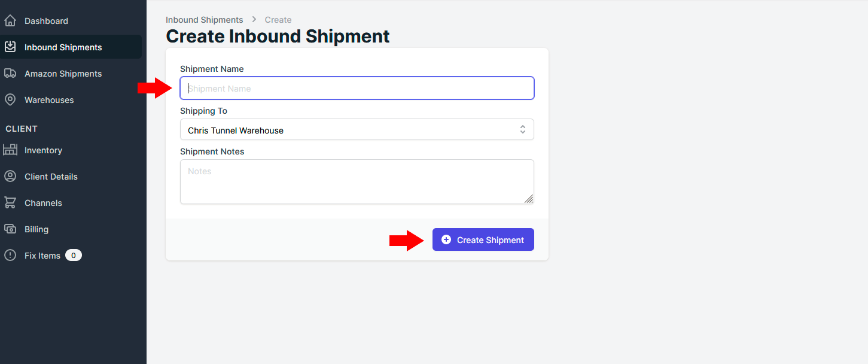This screenshot has height=364, width=868.
Task: Open Amazon Shipments in the sidebar
Action: (x=63, y=74)
